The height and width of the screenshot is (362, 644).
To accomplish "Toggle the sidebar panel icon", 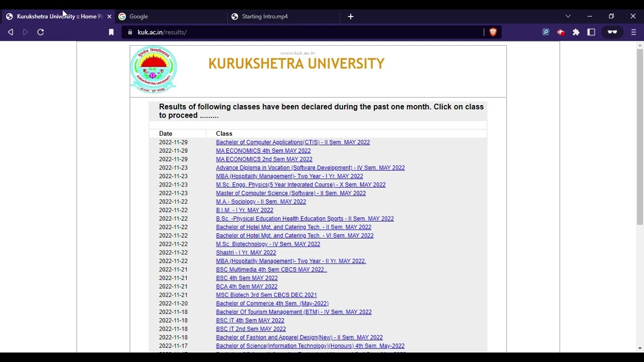I will [592, 32].
